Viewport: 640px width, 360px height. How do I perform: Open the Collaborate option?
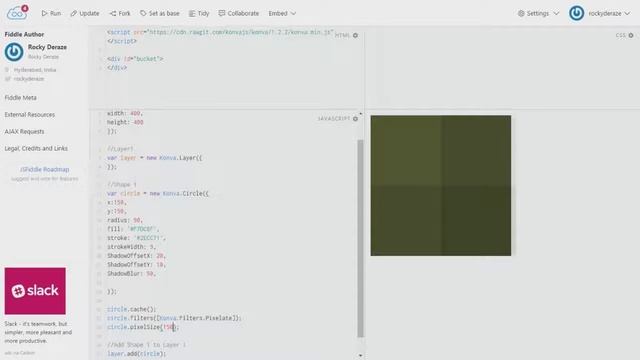point(239,13)
